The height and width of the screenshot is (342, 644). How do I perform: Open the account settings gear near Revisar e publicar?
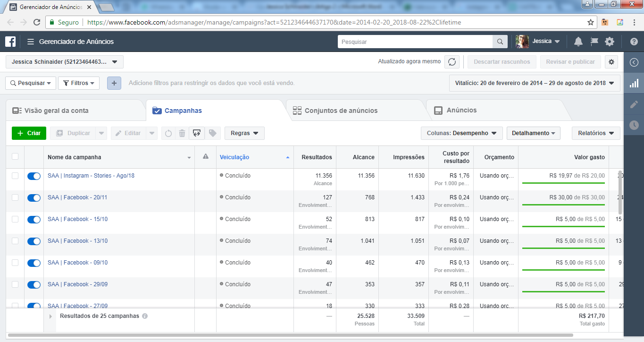click(612, 62)
